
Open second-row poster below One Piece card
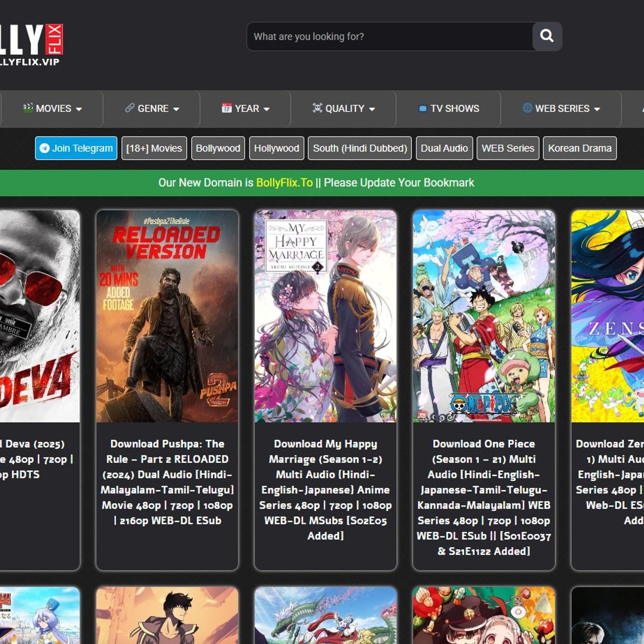coord(484,615)
